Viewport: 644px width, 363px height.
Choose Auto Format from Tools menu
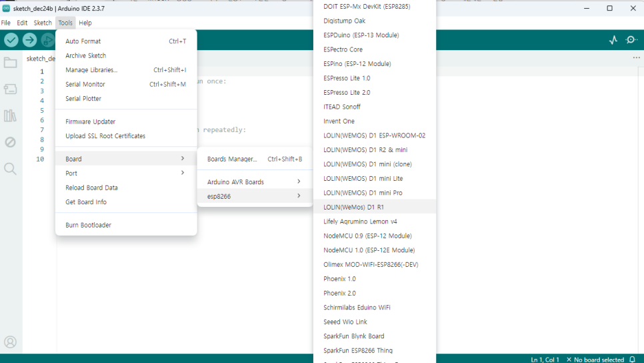pyautogui.click(x=126, y=41)
